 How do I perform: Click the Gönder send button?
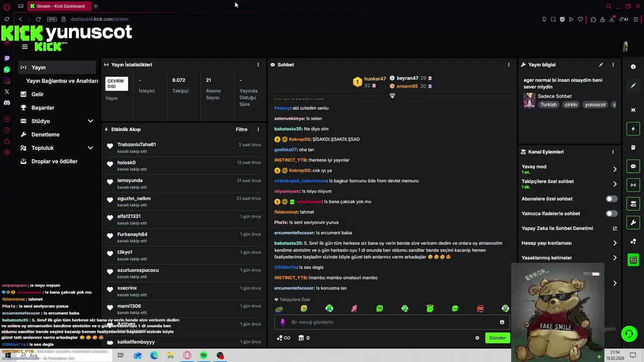pyautogui.click(x=498, y=338)
